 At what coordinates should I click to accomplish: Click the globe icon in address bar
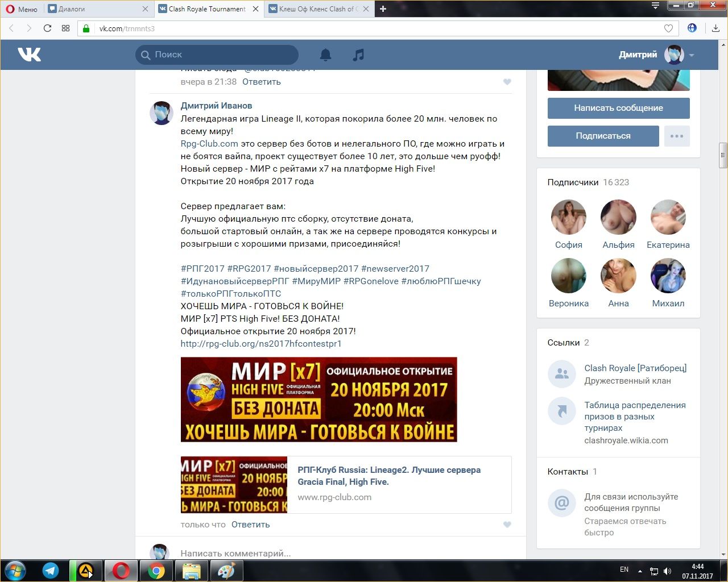pyautogui.click(x=692, y=28)
